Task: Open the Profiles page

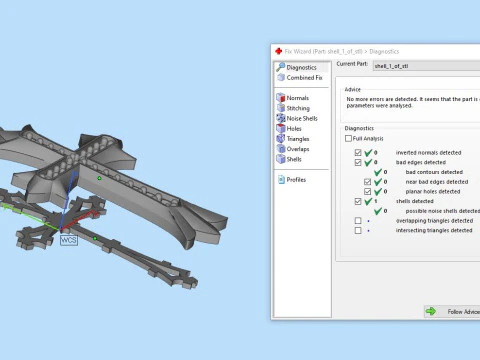Action: pyautogui.click(x=296, y=179)
